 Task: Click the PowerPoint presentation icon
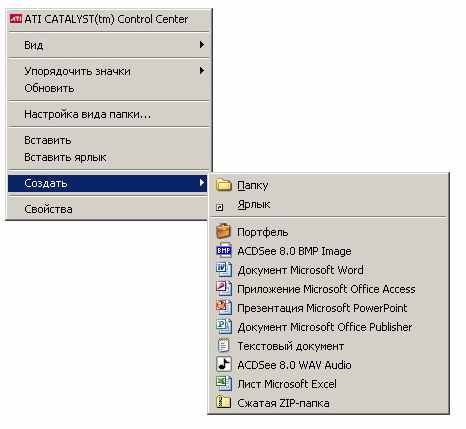(224, 308)
